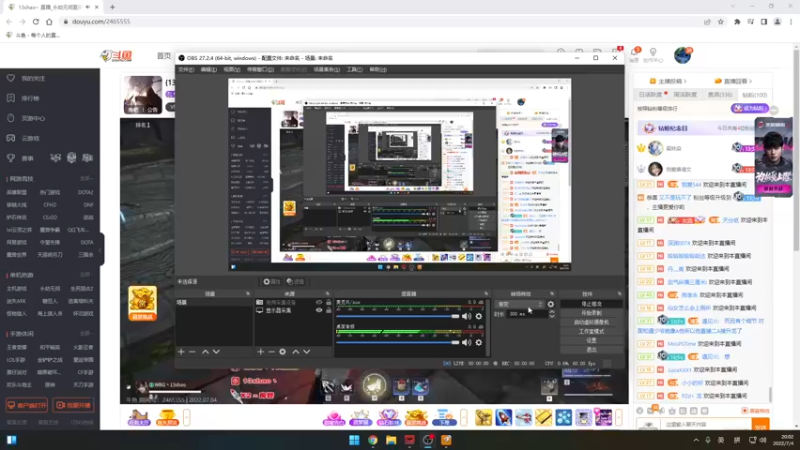Viewport: 800px width, 450px height.
Task: Open File menu in OBS menu bar
Action: click(186, 69)
